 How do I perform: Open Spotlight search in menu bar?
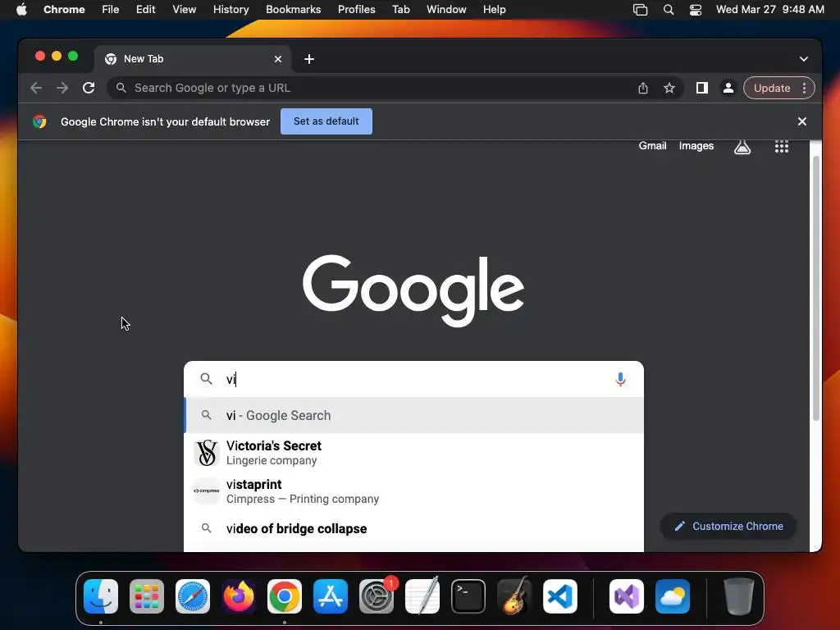click(x=668, y=10)
